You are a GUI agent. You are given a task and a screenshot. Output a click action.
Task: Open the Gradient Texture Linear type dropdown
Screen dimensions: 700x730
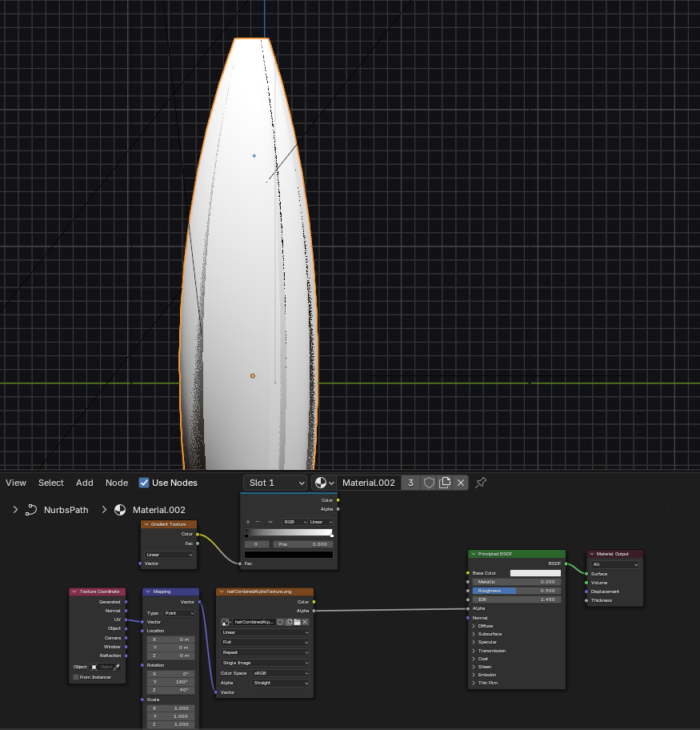coord(169,555)
